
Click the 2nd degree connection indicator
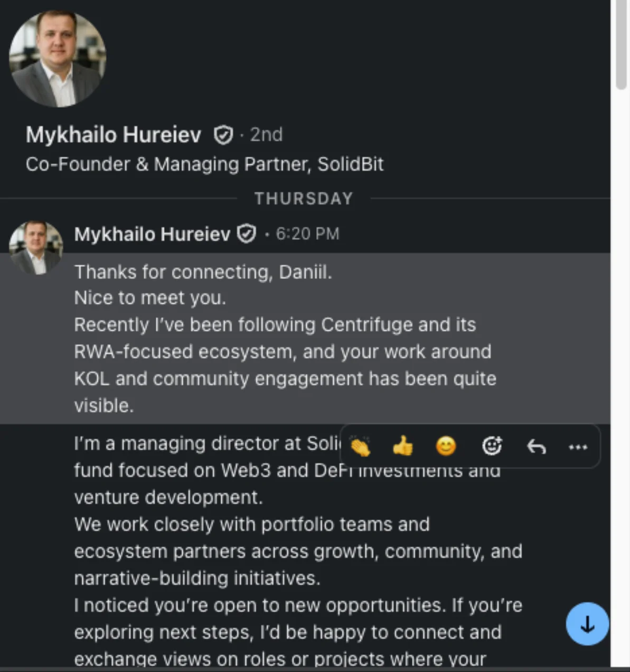coord(266,135)
